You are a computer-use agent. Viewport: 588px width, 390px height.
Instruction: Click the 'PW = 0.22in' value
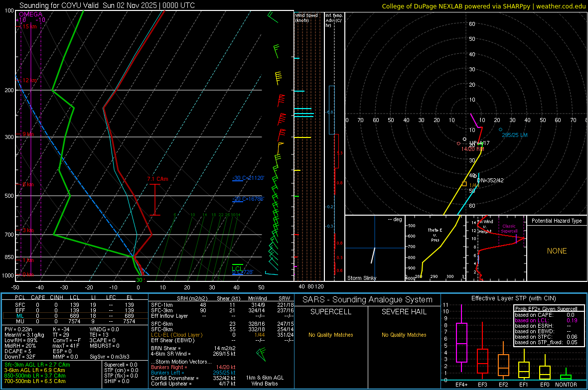(18, 329)
